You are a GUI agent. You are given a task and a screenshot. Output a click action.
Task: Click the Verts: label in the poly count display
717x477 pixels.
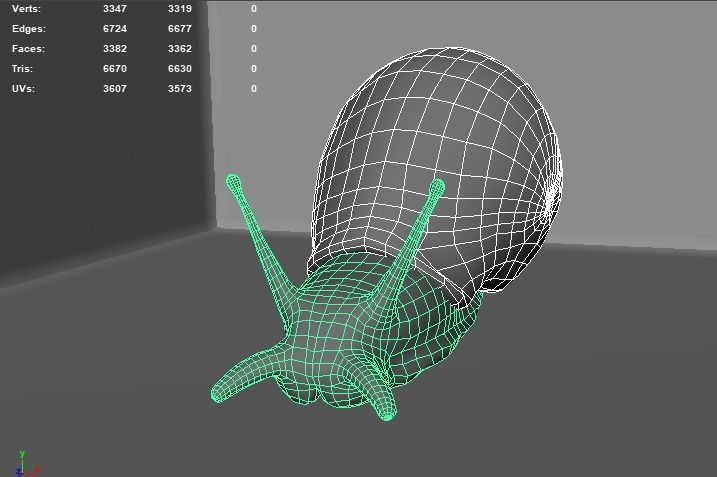pos(26,9)
